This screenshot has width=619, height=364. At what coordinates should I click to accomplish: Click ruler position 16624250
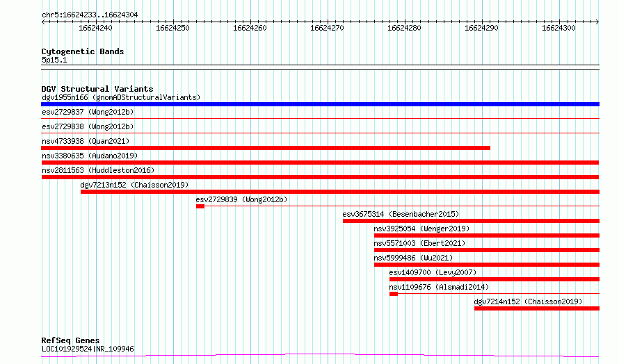click(x=172, y=28)
